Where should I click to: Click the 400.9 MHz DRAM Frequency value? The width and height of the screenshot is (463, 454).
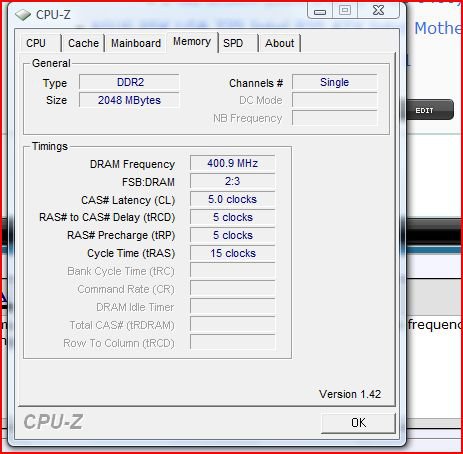(x=233, y=163)
